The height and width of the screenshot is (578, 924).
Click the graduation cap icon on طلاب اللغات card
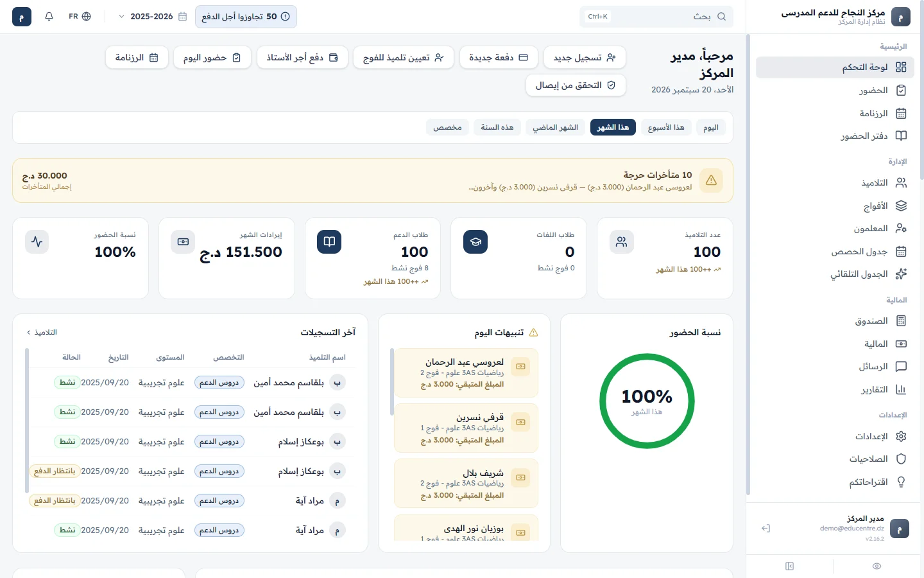[x=475, y=242]
